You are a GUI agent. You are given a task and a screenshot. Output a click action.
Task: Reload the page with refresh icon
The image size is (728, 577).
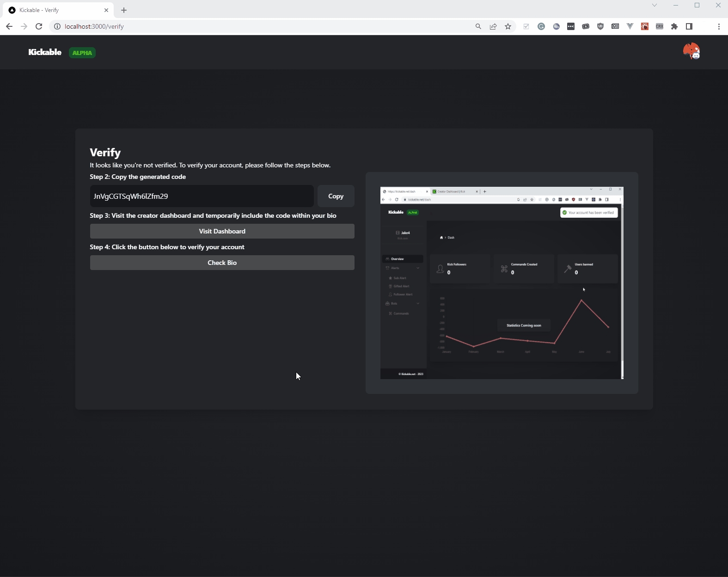[39, 26]
